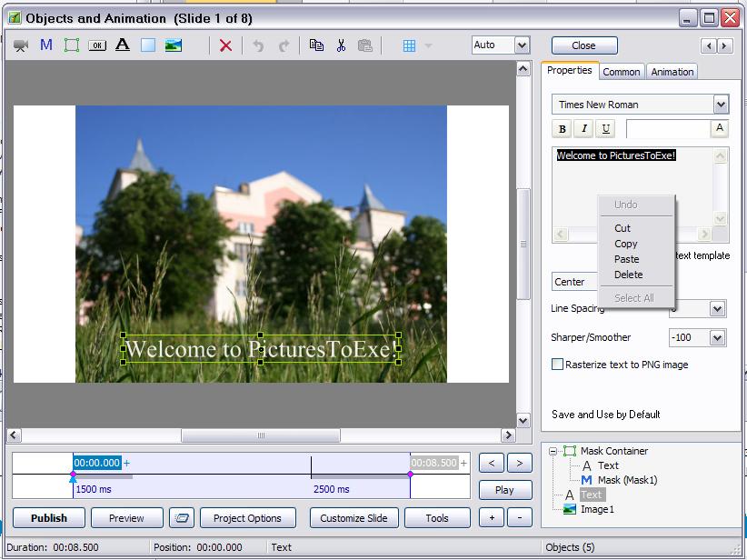Switch to the Common tab
This screenshot has height=560, width=747.
[x=622, y=72]
